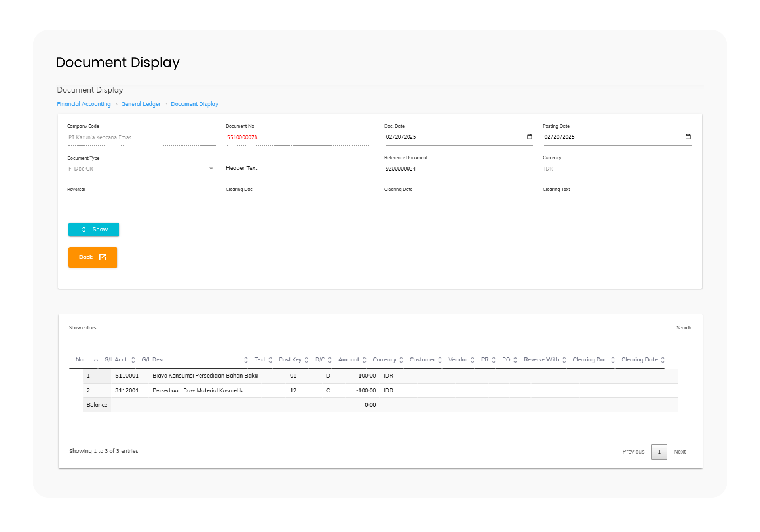Toggle sort arrow on the No column
Viewport: 760px width, 532px height.
[x=96, y=360]
